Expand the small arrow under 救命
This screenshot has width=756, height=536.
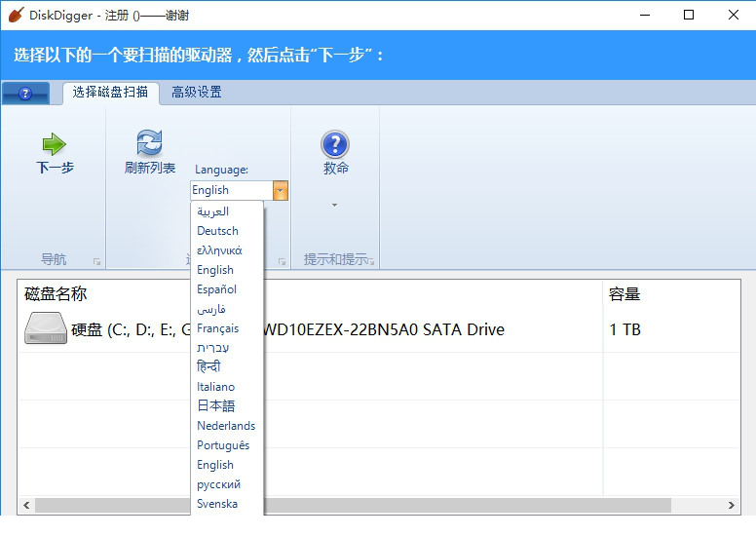point(334,205)
